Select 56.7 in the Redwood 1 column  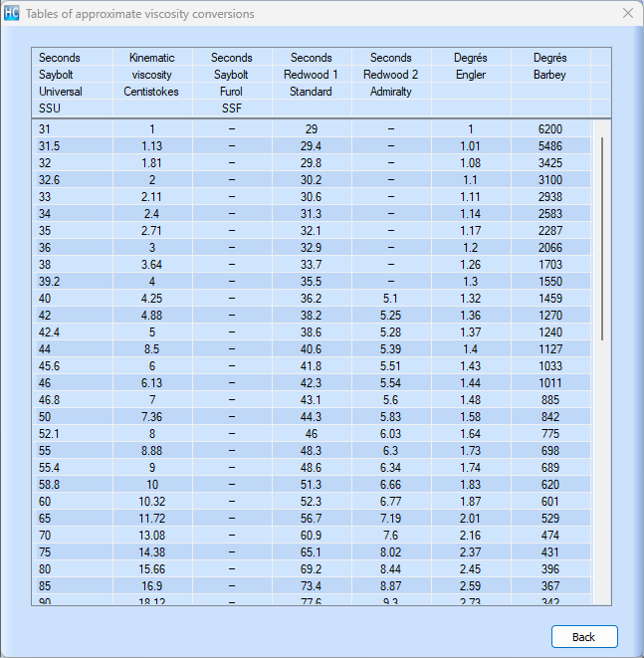coord(311,519)
